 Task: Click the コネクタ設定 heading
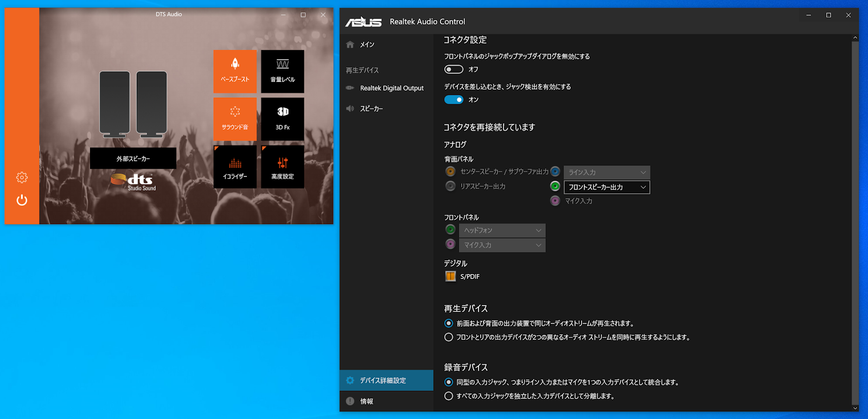[x=465, y=40]
